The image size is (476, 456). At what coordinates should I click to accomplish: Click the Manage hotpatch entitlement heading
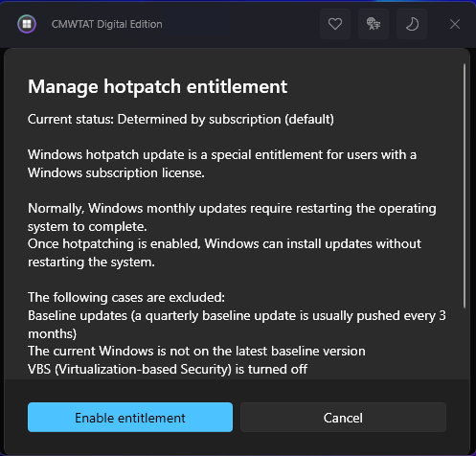[x=157, y=86]
